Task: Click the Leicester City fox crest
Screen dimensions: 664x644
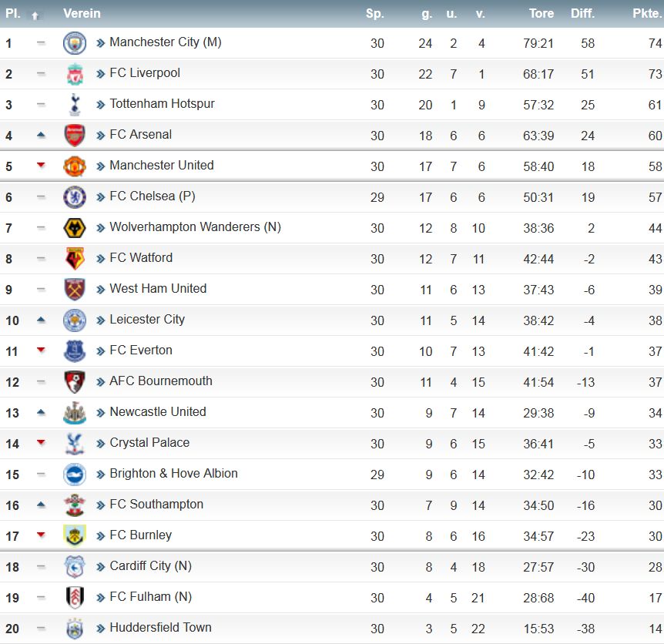Action: [x=75, y=320]
